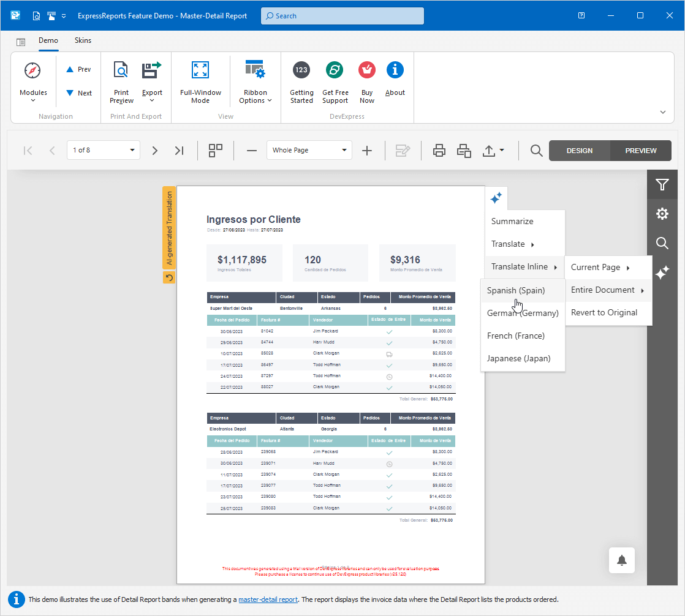
Task: Zoom in using the plus control
Action: pos(368,150)
